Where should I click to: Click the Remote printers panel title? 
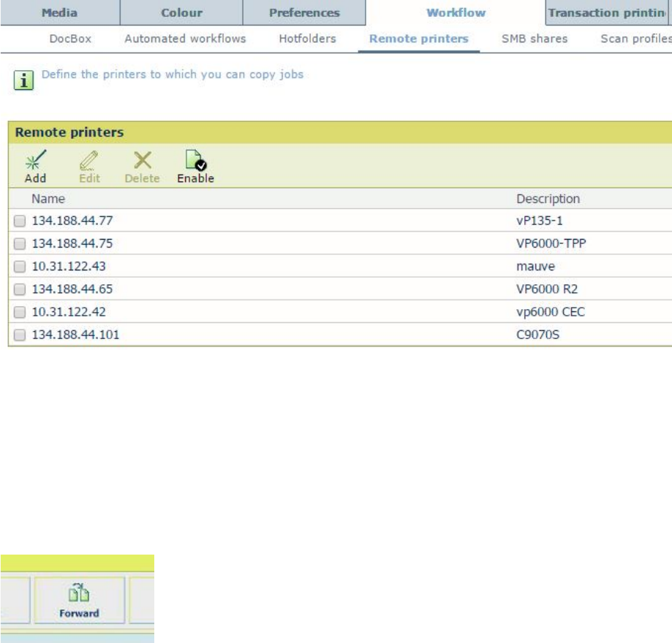click(x=69, y=132)
